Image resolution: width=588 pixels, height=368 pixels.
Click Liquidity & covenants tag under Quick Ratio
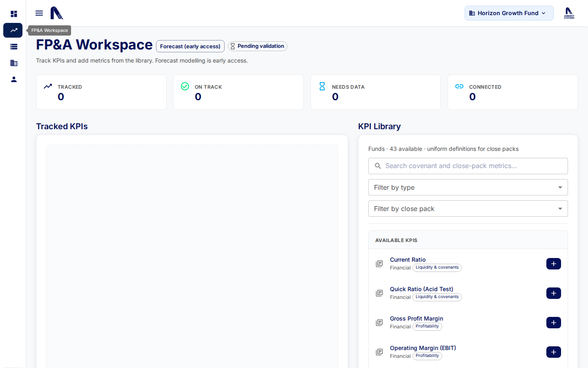437,297
